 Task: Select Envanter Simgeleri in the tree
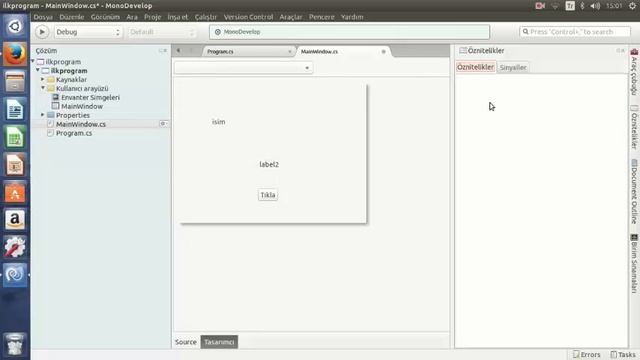90,97
